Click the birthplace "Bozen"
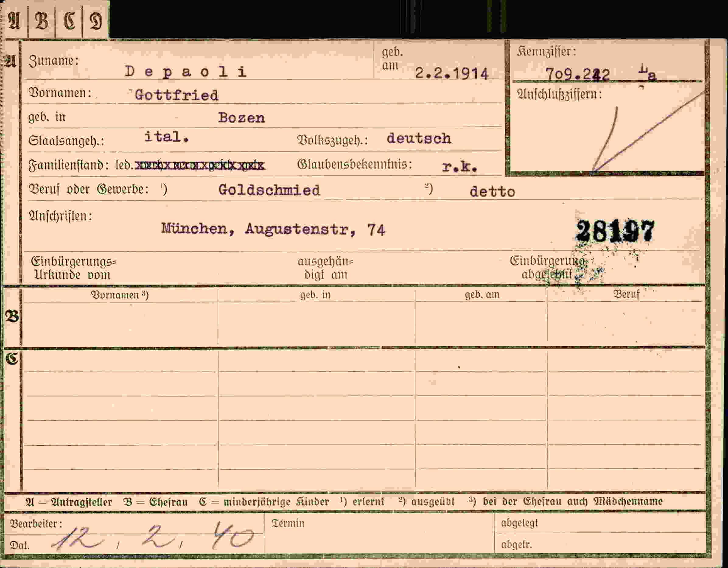This screenshot has height=568, width=728. coord(242,118)
